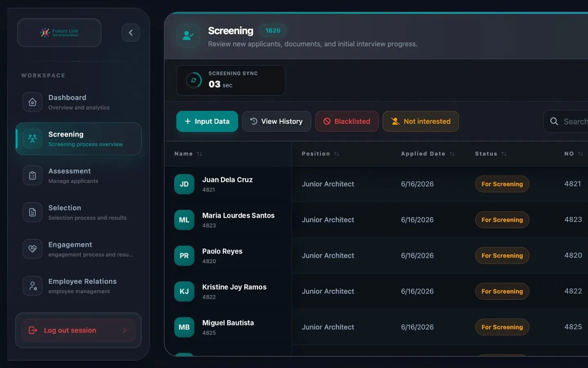Click the Input Data button
Viewport: 588px width, 368px height.
(x=207, y=121)
